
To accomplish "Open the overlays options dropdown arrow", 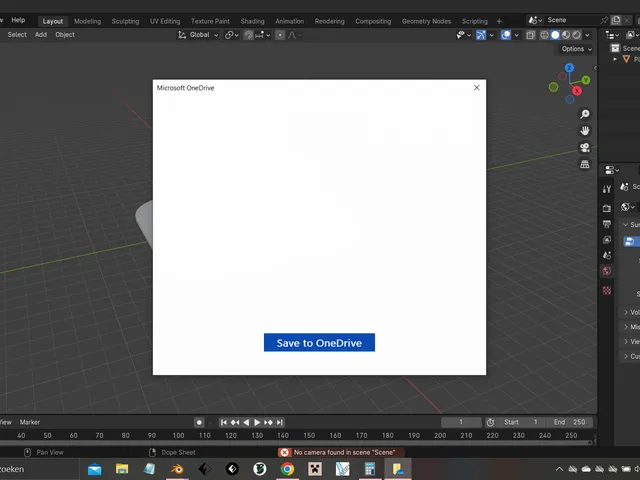I will tap(516, 35).
